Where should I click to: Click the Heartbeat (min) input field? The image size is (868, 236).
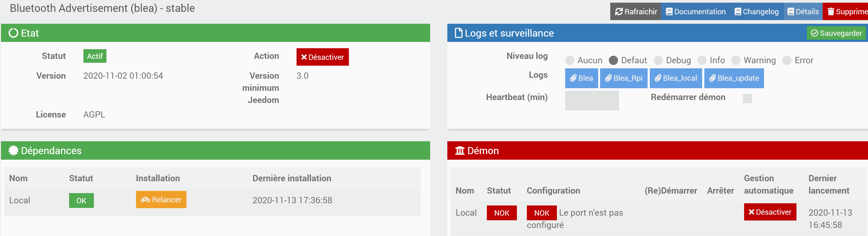pyautogui.click(x=592, y=100)
